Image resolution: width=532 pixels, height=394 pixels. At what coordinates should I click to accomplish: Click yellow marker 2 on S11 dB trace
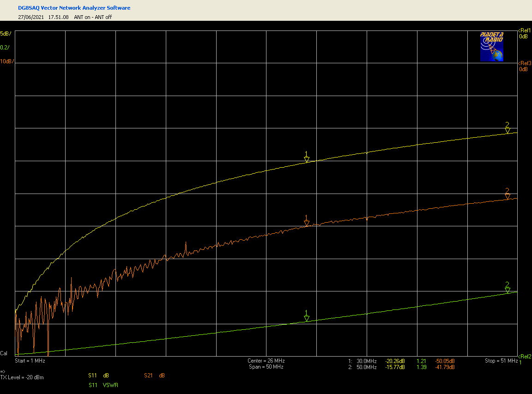click(507, 128)
